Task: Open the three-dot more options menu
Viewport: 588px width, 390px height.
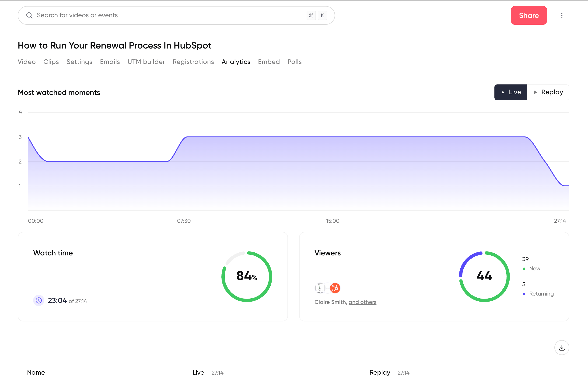Action: click(x=562, y=15)
